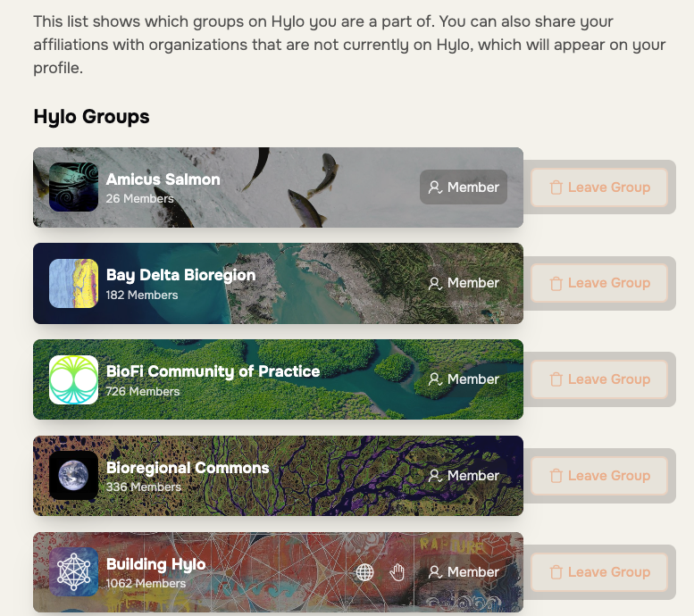Open the Bioregional Commons earth avatar
This screenshot has width=694, height=616.
[73, 476]
